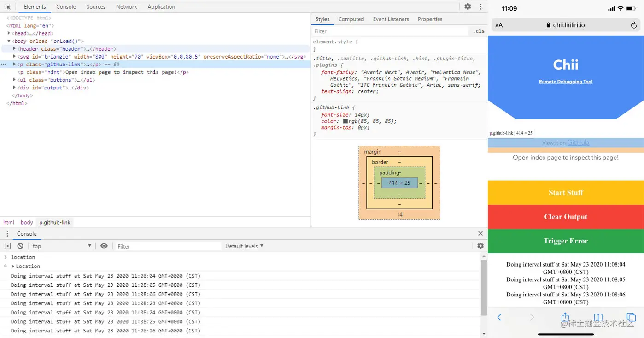
Task: Open Safari bookmarks book icon
Action: (598, 317)
